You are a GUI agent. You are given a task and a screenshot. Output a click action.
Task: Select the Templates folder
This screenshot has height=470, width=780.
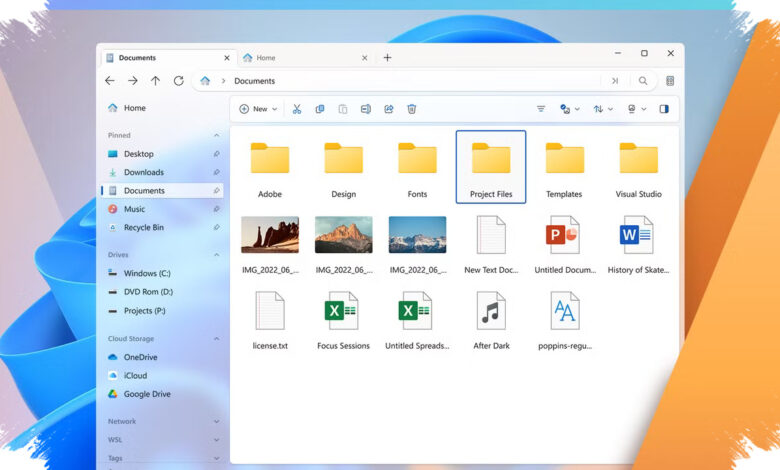[x=564, y=167]
